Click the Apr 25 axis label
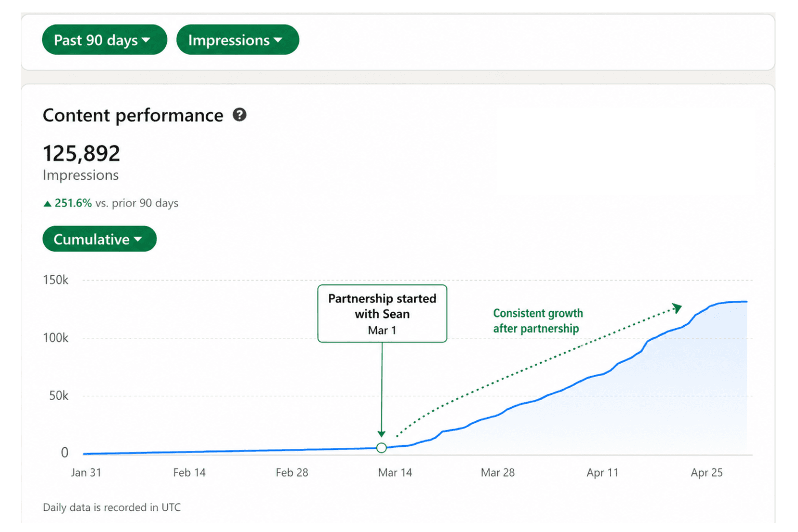Viewport: 798px width, 532px height. point(707,473)
